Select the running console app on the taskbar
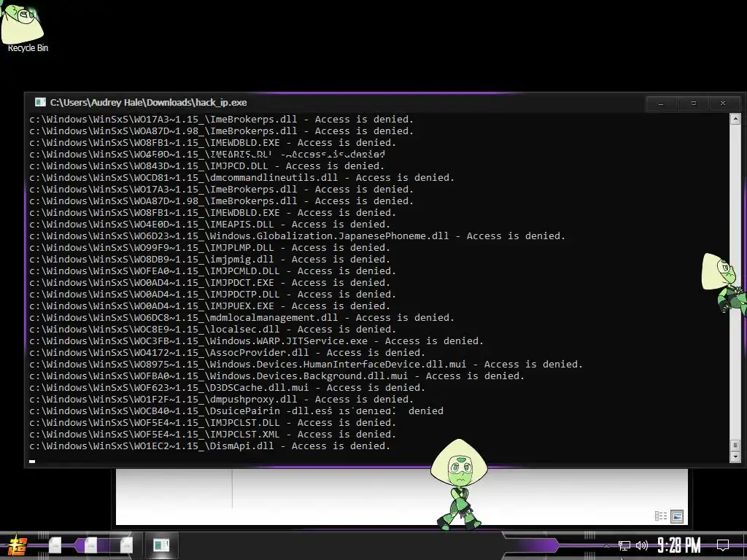This screenshot has width=747, height=560. click(x=161, y=545)
